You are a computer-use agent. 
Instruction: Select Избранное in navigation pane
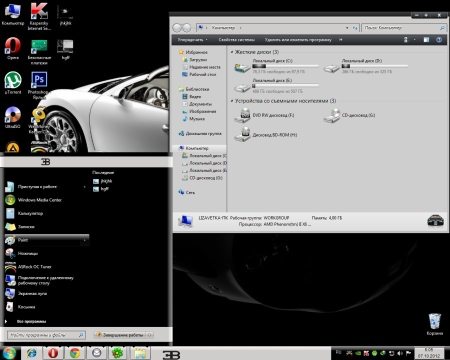[x=193, y=52]
